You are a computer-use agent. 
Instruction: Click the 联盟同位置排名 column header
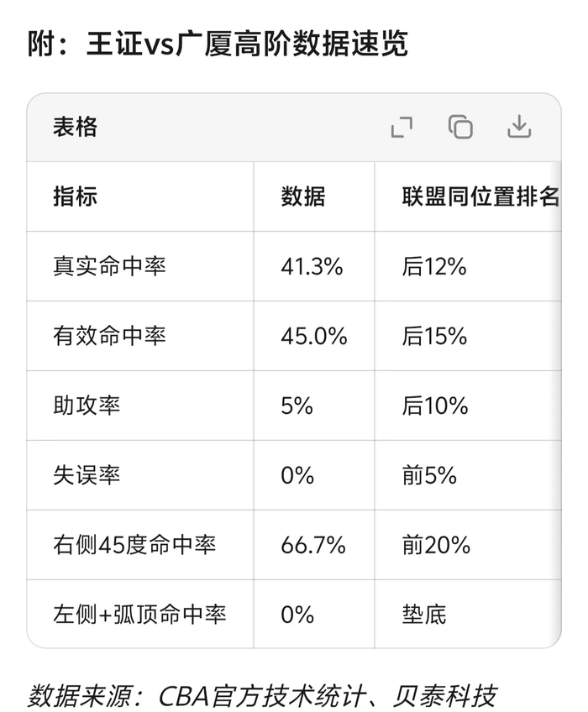pyautogui.click(x=480, y=196)
